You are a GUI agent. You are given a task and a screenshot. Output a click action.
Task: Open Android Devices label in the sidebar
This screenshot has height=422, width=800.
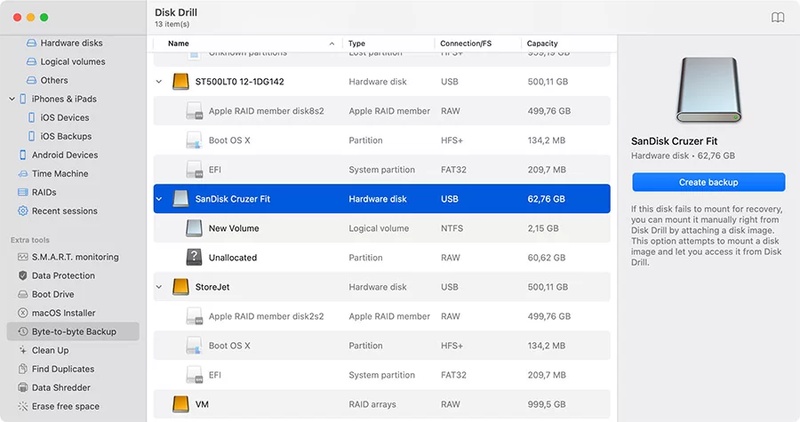tap(65, 155)
